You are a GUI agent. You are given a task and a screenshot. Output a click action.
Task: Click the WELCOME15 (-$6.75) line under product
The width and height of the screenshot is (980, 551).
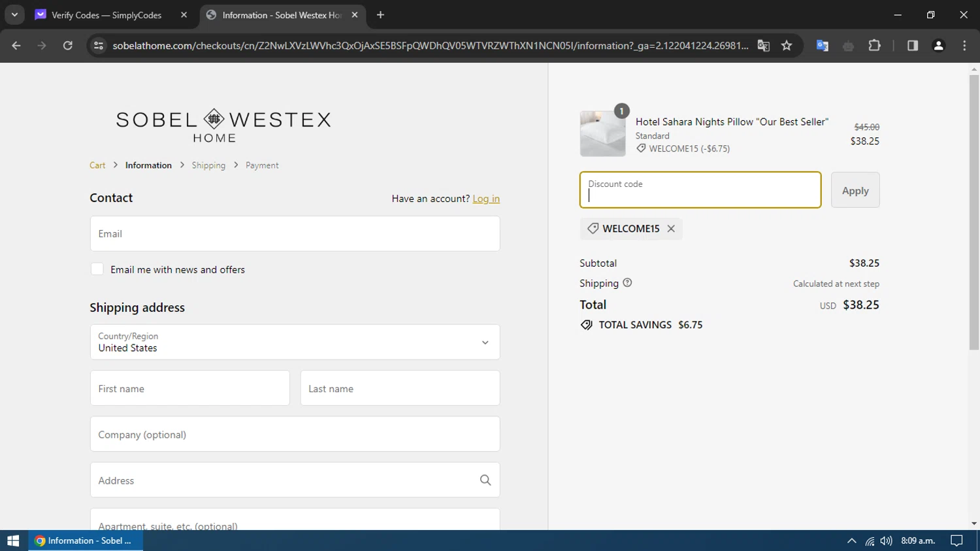(683, 148)
